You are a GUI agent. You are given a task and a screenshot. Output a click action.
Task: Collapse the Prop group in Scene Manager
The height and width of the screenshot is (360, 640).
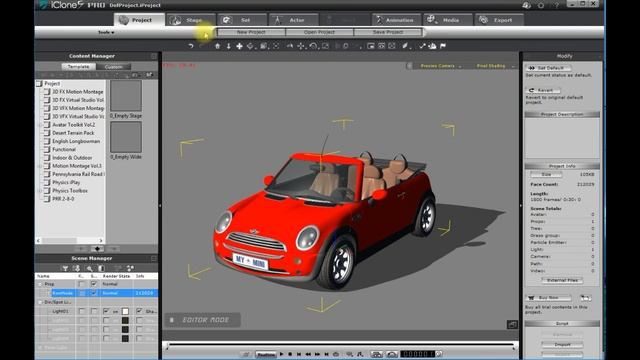[40, 284]
